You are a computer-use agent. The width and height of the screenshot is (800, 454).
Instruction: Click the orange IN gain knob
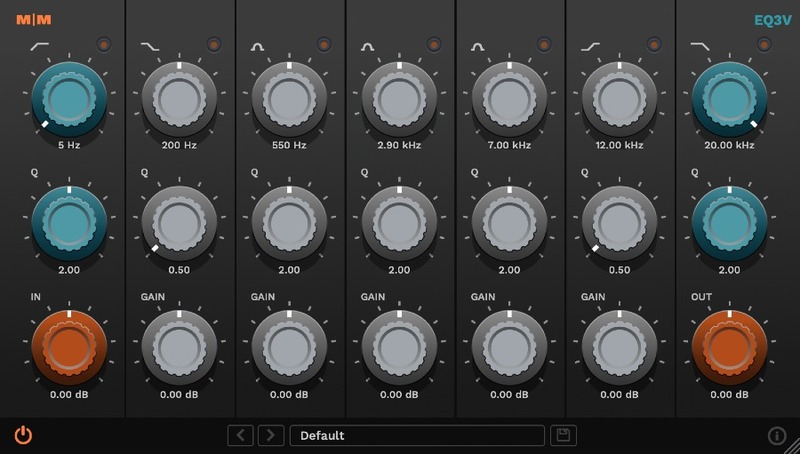69,348
